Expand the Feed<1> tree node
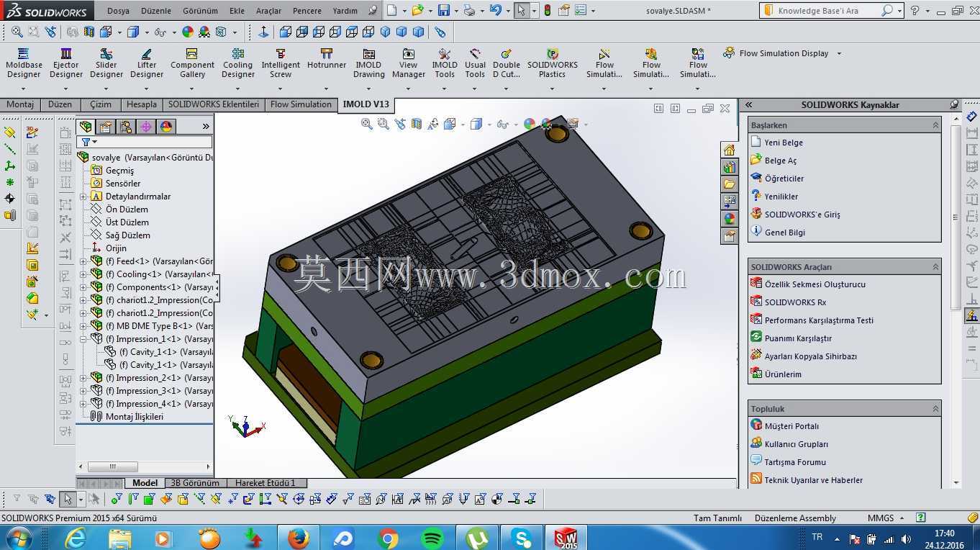This screenshot has height=550, width=980. coord(83,261)
